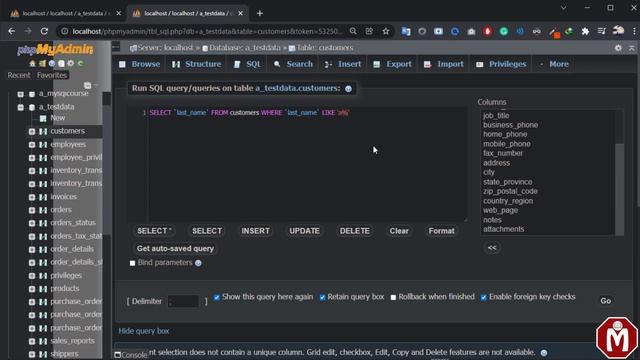Viewport: 640px width, 360px height.
Task: Select zip_postal_code in Columns list
Action: pyautogui.click(x=510, y=191)
